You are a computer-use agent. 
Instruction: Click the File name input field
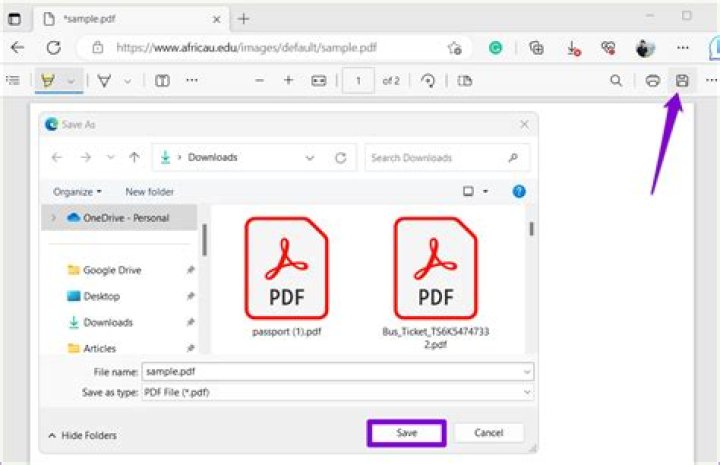pos(337,371)
